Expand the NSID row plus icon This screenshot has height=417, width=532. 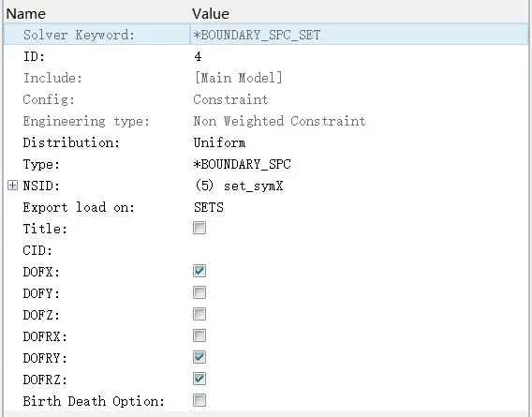point(12,186)
